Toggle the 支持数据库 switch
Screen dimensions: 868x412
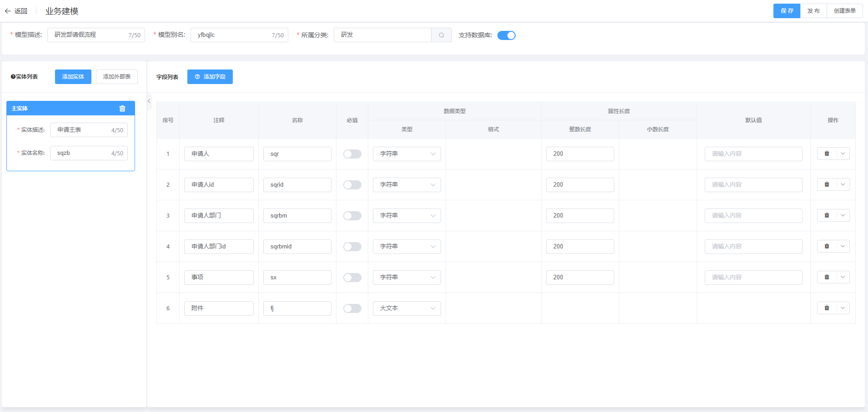(506, 35)
